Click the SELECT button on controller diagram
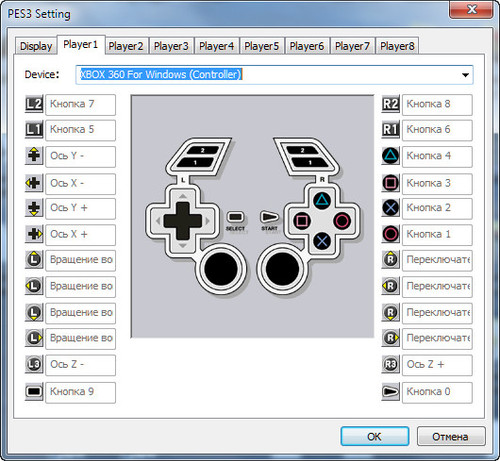Screen dimensions: 500x461 tap(235, 217)
